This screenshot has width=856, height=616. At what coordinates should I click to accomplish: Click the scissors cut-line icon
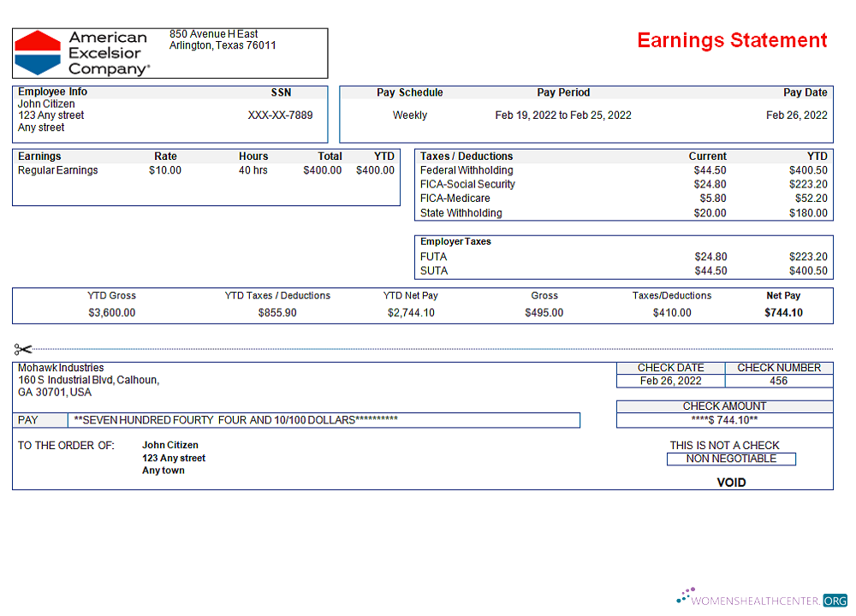pos(23,349)
